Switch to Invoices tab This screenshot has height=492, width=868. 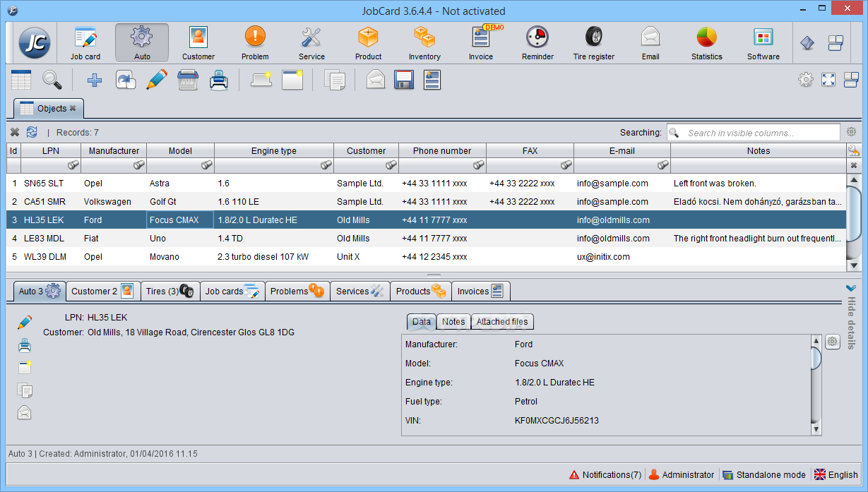[x=481, y=291]
